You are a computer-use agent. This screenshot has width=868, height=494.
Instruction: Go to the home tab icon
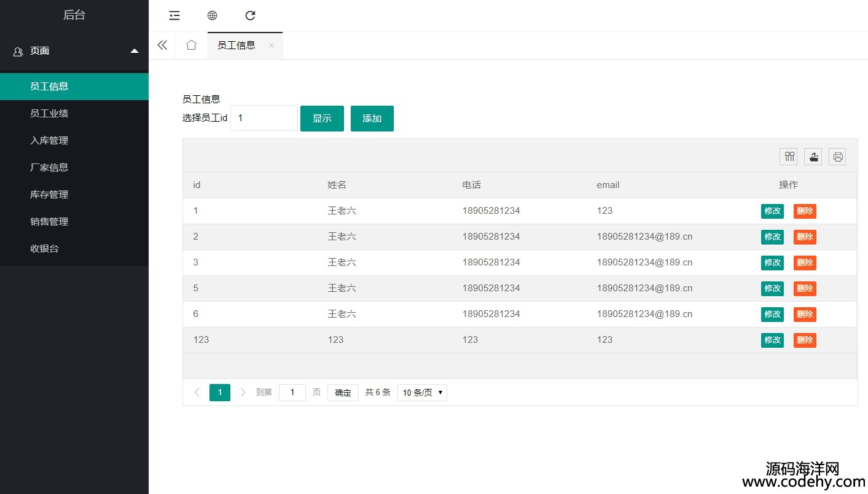click(191, 45)
